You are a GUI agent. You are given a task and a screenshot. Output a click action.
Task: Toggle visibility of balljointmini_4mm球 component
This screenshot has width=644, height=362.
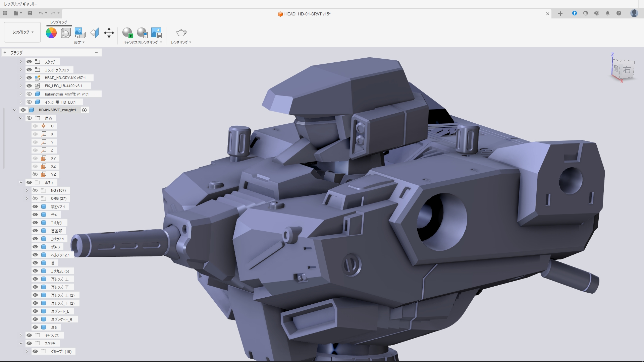point(29,94)
